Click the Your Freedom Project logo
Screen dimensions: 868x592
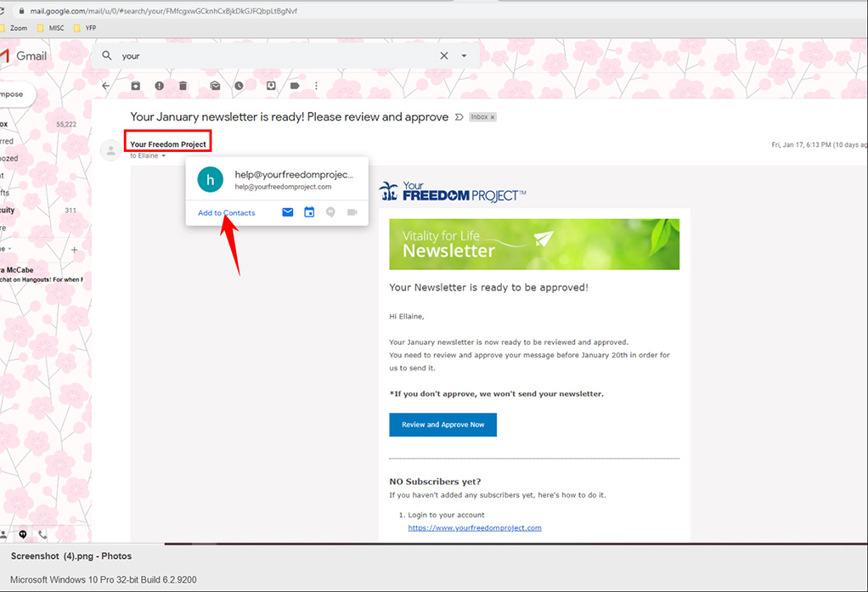point(453,192)
